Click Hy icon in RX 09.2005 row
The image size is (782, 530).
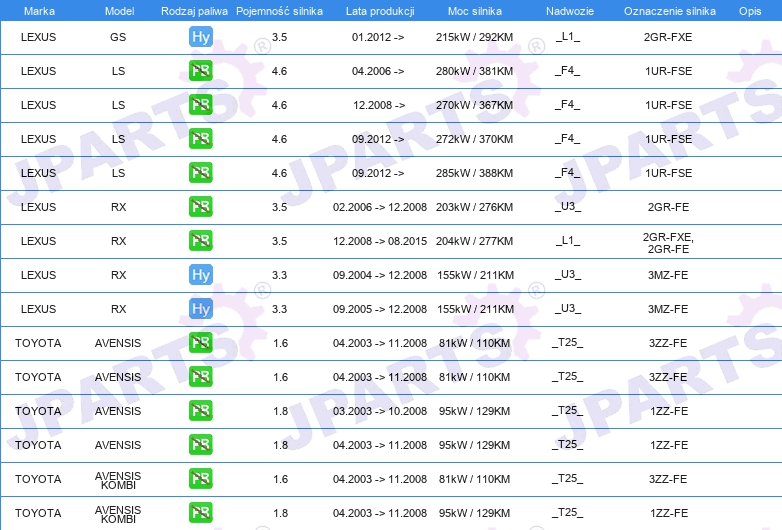click(201, 309)
